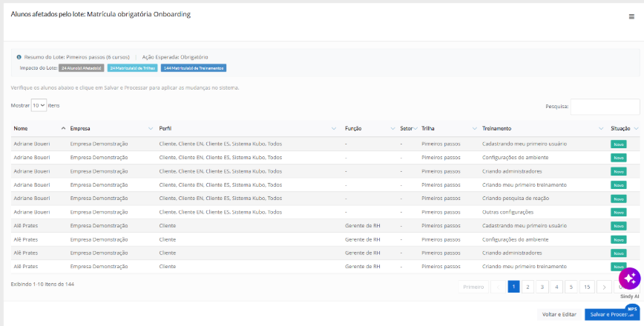This screenshot has height=326, width=644.
Task: Click the 24 Aluno(s) Afetado(s) badge
Action: click(82, 68)
